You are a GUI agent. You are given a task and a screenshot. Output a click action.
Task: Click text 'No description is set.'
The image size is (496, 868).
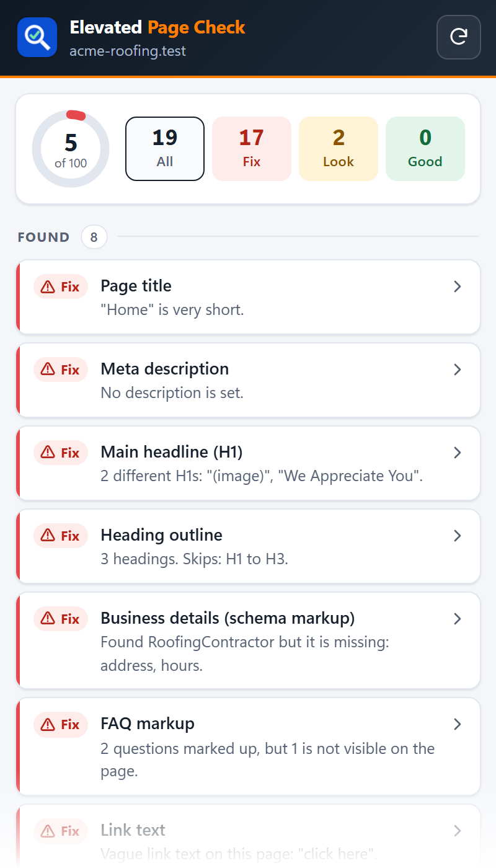tap(172, 392)
